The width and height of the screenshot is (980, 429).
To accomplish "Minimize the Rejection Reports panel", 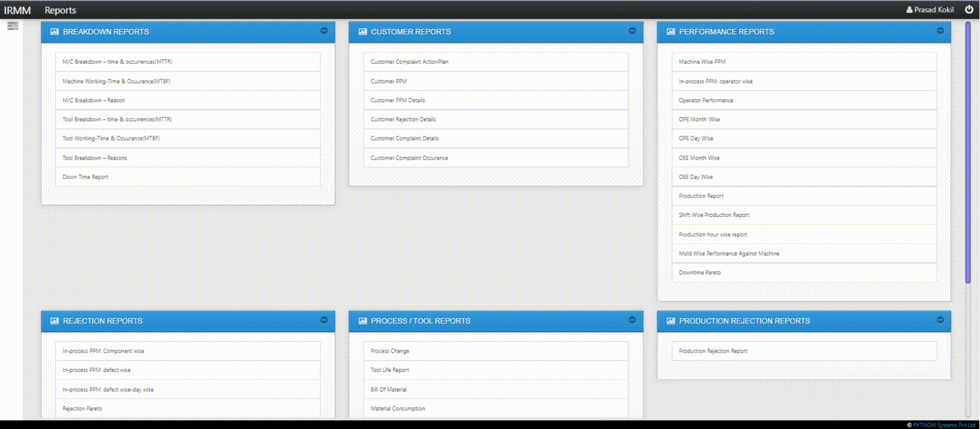I will pyautogui.click(x=324, y=320).
